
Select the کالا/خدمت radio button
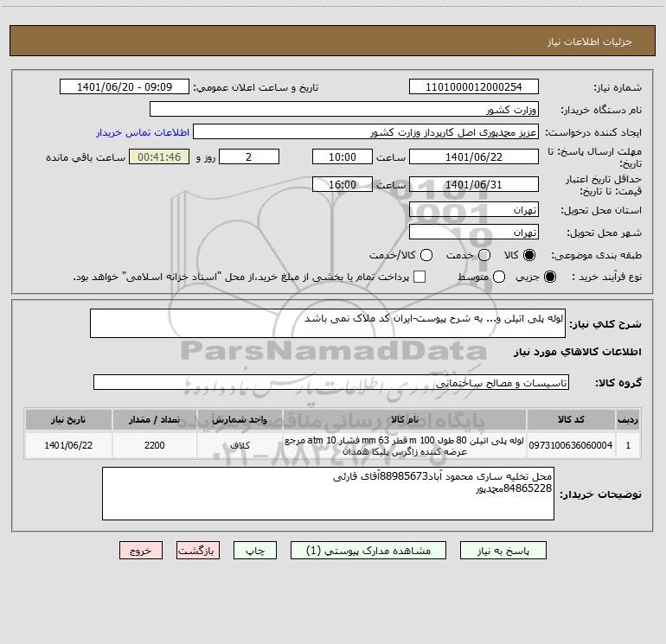[x=426, y=255]
